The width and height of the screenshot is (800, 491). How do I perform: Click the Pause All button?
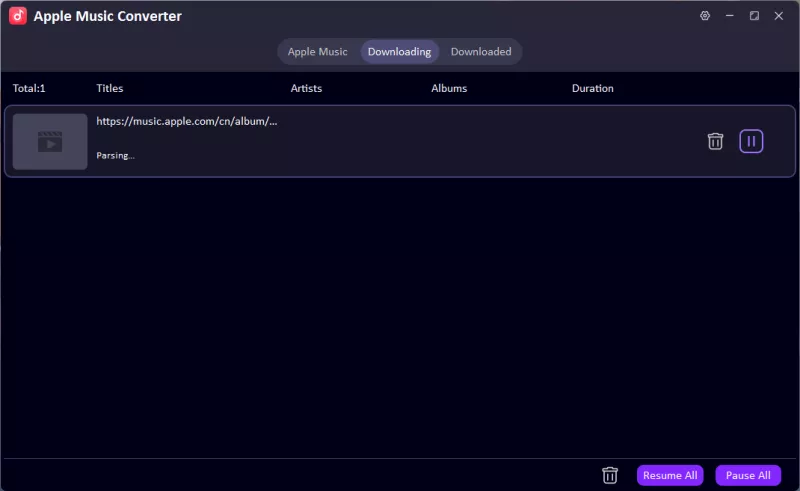pos(748,475)
